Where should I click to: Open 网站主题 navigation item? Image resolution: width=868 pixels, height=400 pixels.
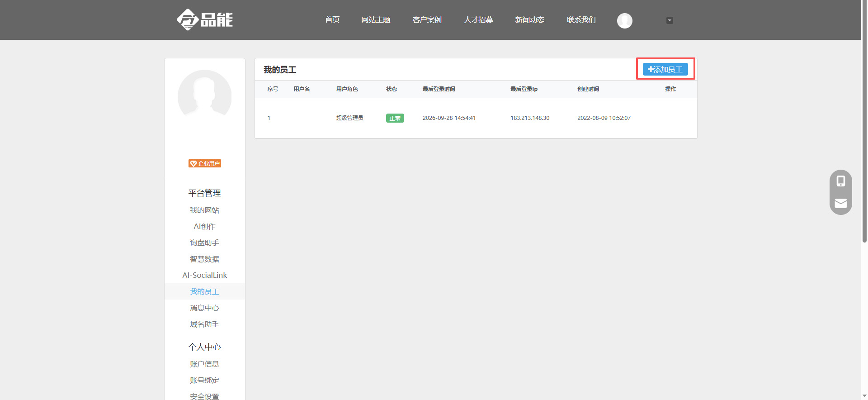click(376, 20)
